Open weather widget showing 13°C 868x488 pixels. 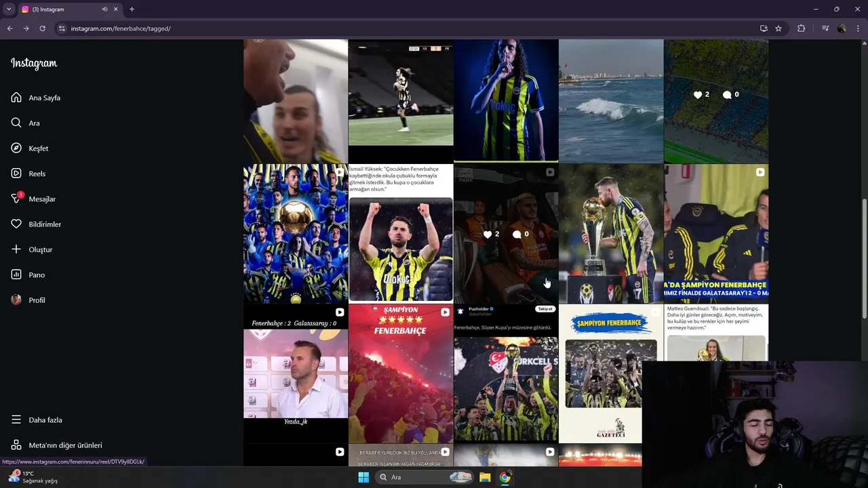tap(34, 477)
